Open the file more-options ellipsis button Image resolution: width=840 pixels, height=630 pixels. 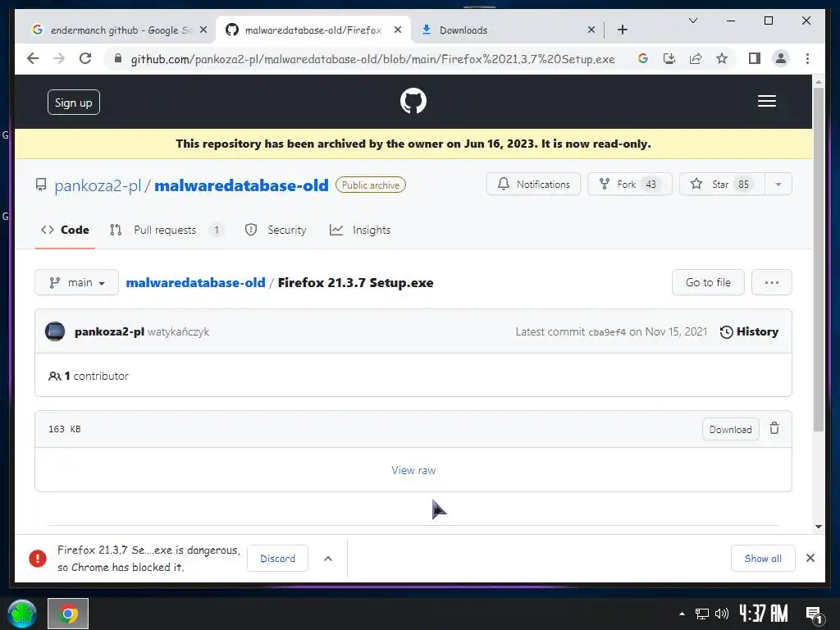pyautogui.click(x=771, y=282)
